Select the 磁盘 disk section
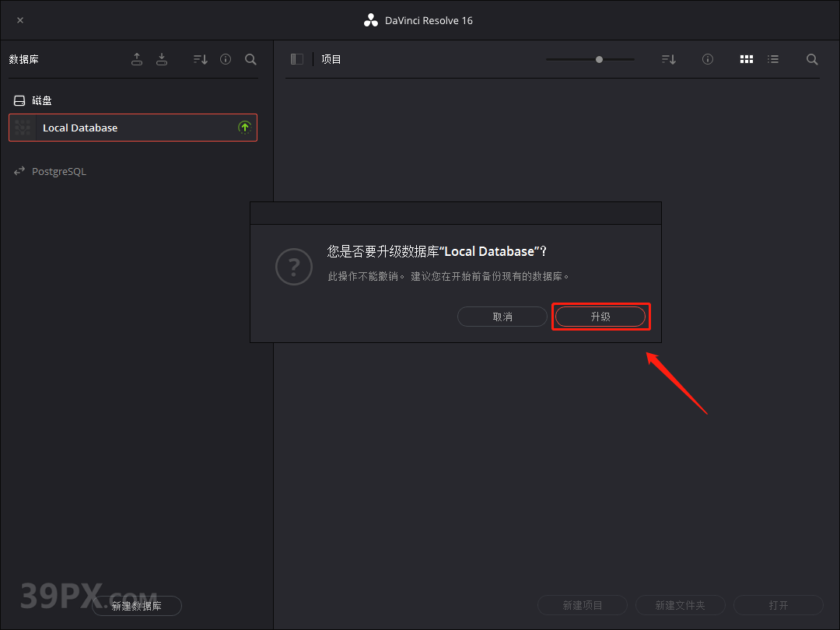This screenshot has width=840, height=630. (33, 100)
